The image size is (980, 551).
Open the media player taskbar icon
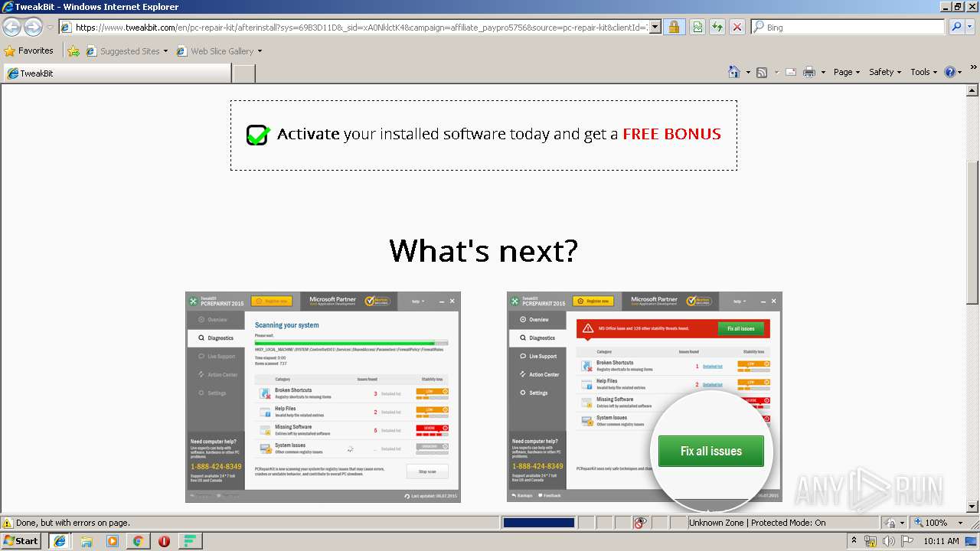pyautogui.click(x=113, y=541)
